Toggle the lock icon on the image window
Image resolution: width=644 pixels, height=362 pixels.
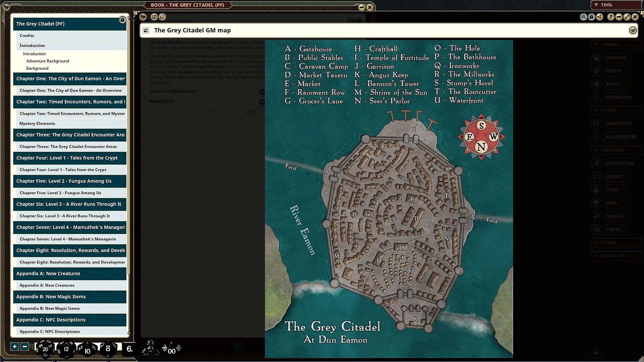[591, 17]
